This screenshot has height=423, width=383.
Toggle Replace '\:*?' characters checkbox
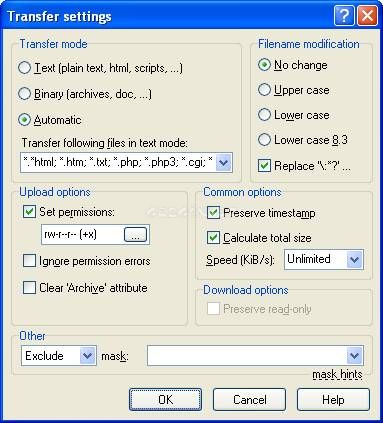(264, 166)
